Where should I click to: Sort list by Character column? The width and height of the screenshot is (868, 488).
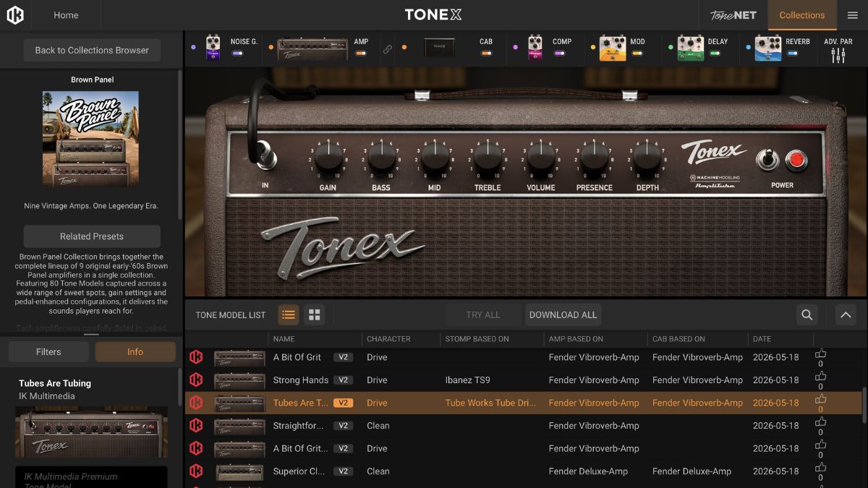click(388, 338)
